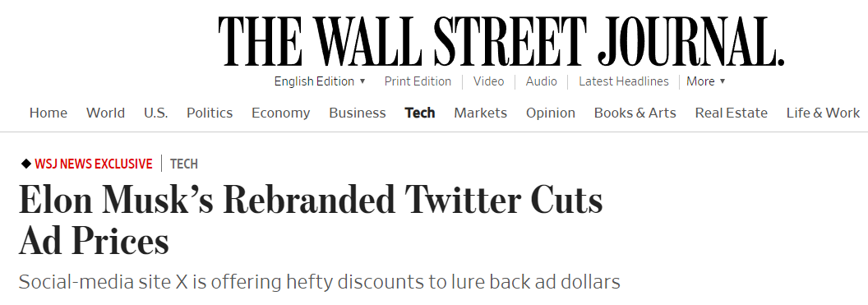Select Books & Arts in navigation
This screenshot has height=305, width=868.
(635, 113)
